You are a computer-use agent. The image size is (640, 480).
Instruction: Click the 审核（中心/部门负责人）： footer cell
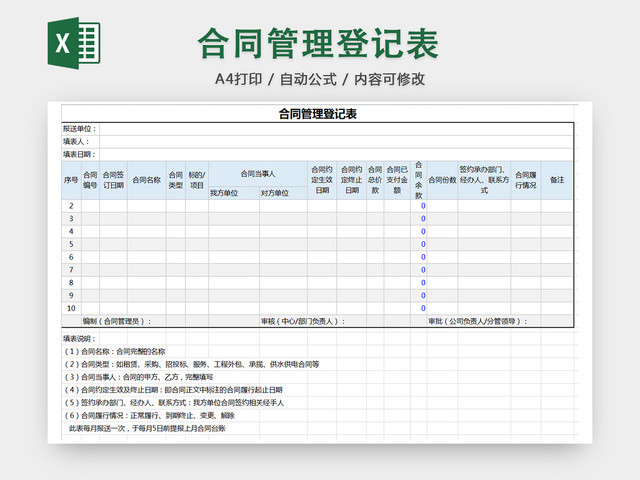pyautogui.click(x=303, y=321)
